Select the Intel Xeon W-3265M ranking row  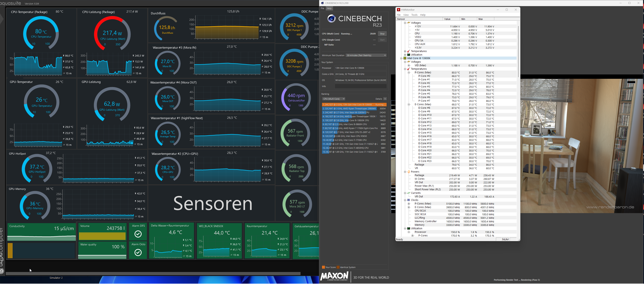(354, 112)
